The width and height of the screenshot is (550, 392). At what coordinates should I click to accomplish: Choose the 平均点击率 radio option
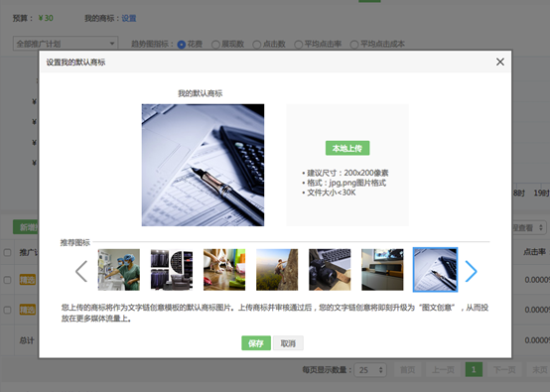coord(299,45)
